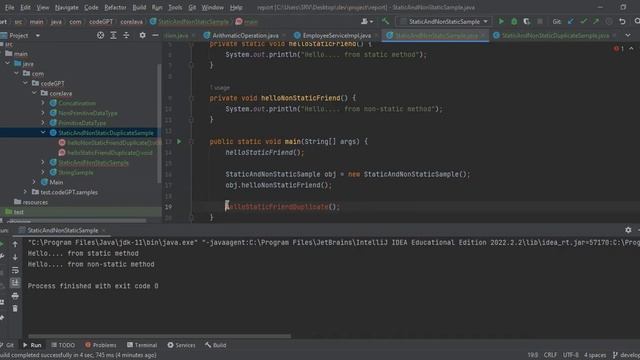Image resolution: width=640 pixels, height=360 pixels.
Task: Open the Build menu
Action: (139, 7)
